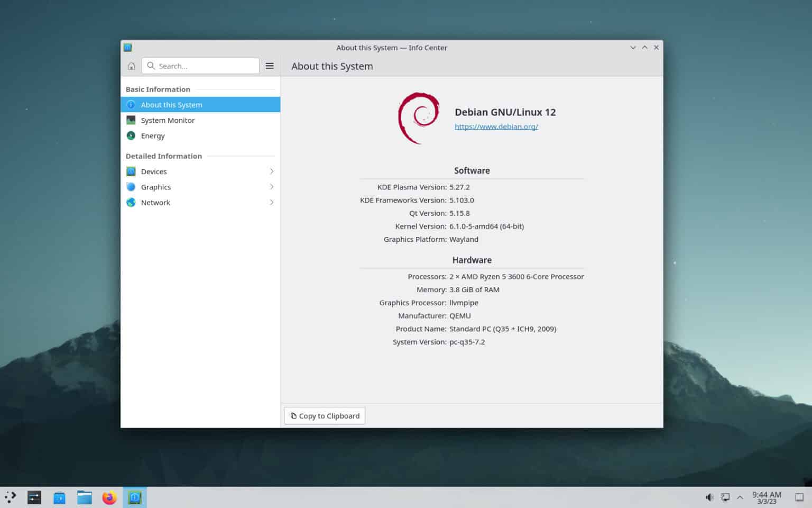
Task: Expand the Graphics section chevron
Action: pos(271,187)
